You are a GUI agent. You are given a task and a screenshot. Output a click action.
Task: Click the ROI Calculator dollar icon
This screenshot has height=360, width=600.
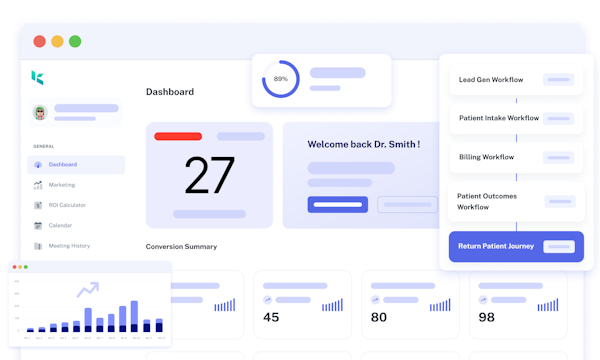coord(38,205)
